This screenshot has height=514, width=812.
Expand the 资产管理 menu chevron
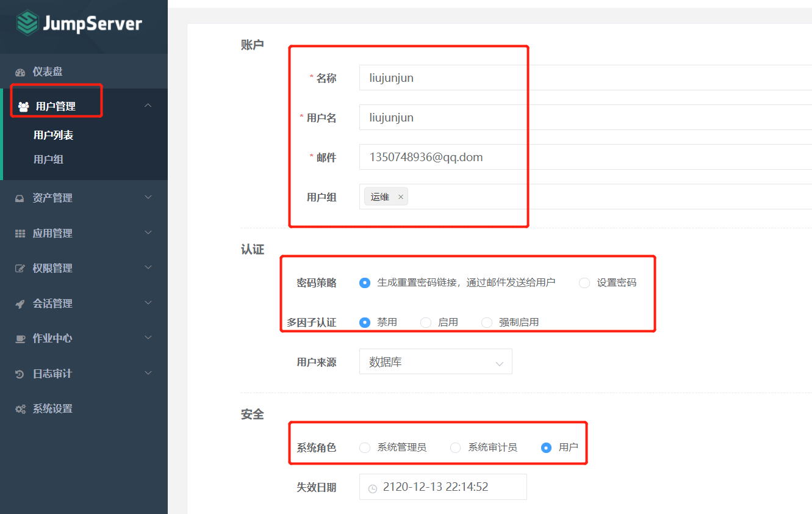(x=148, y=197)
